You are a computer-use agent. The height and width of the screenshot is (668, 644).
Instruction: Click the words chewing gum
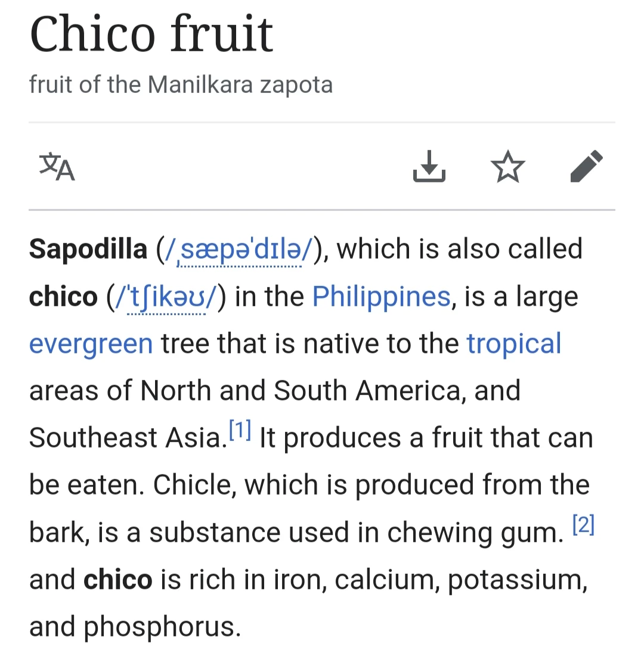[475, 533]
